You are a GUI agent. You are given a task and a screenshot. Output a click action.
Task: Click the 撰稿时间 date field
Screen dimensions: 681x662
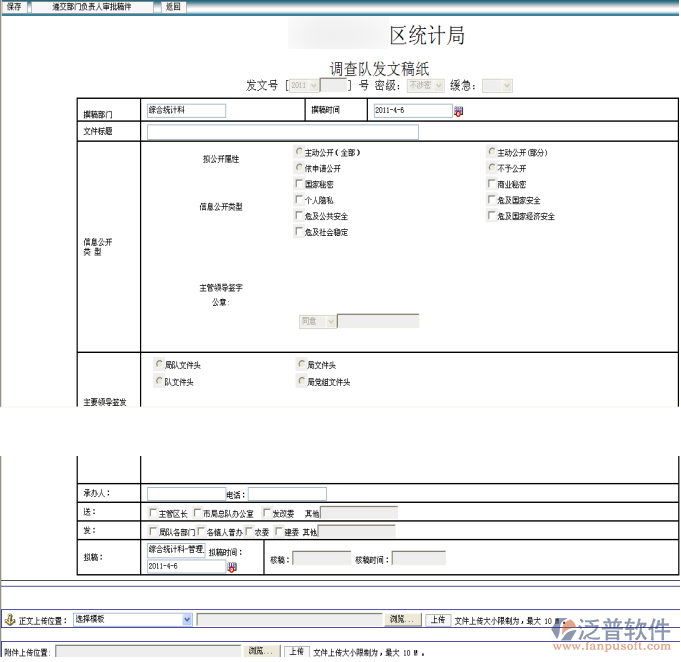point(413,110)
